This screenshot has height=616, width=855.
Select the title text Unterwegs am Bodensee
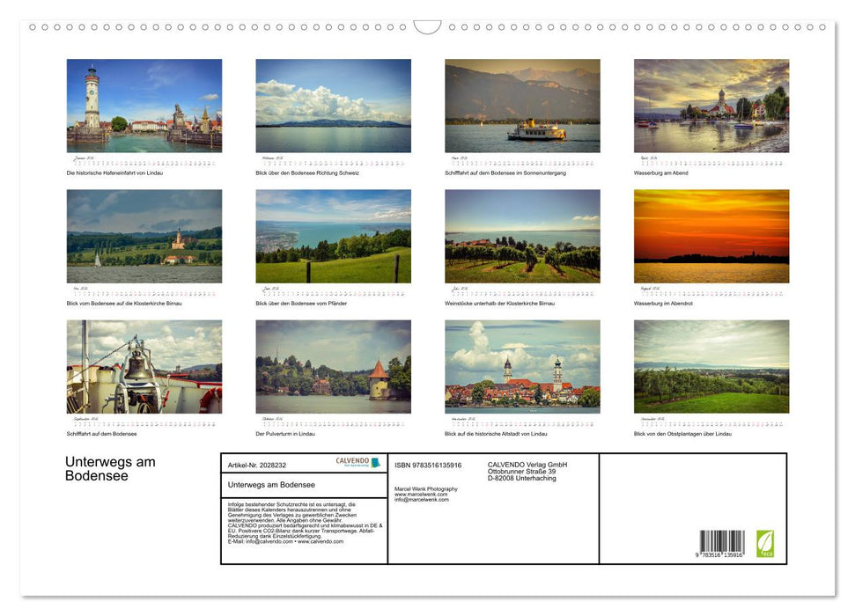[x=109, y=468]
